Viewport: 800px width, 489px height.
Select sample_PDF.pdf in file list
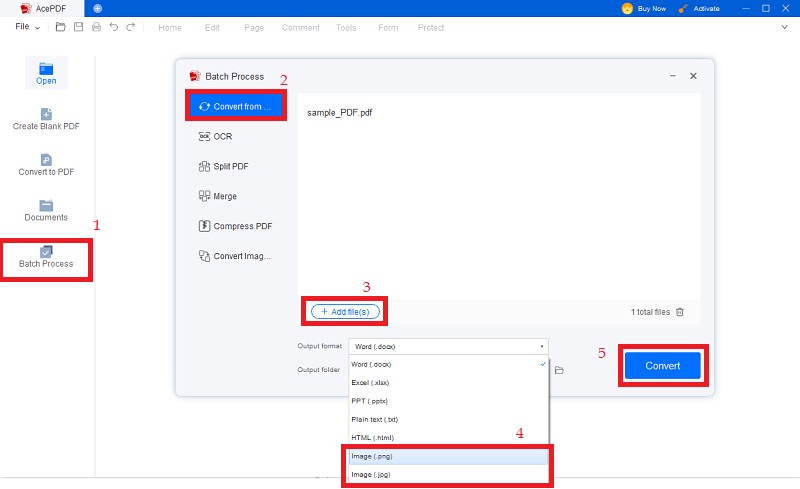tap(340, 113)
